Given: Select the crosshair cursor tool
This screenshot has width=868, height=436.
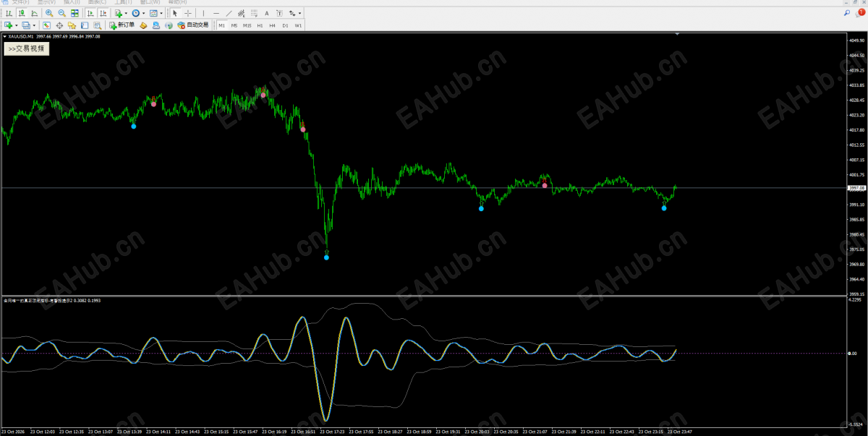Looking at the screenshot, I should point(188,13).
